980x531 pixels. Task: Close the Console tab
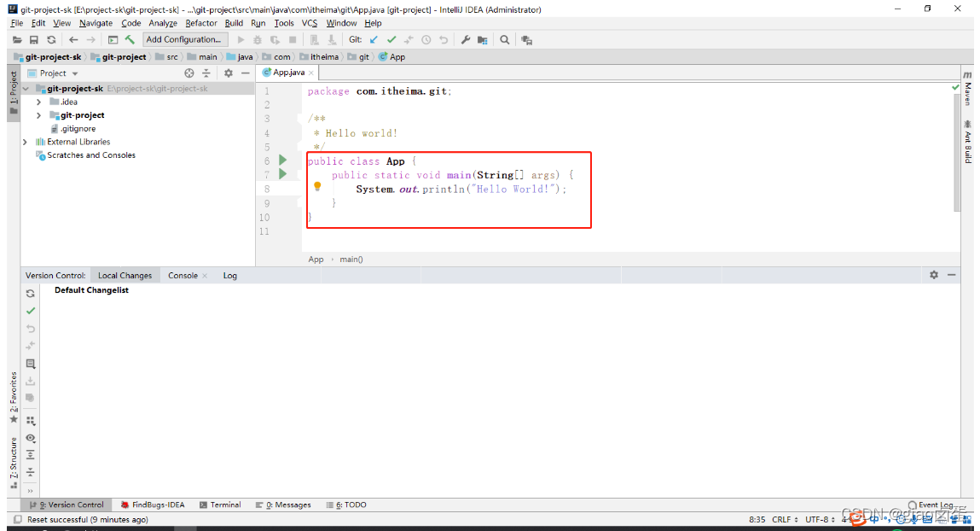(x=205, y=276)
